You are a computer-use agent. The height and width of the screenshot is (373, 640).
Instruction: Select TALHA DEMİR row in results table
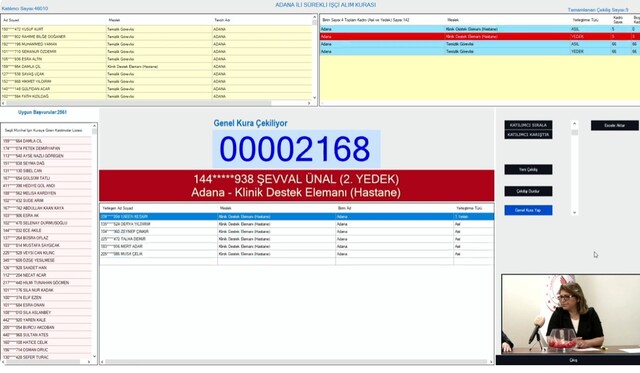click(x=297, y=239)
